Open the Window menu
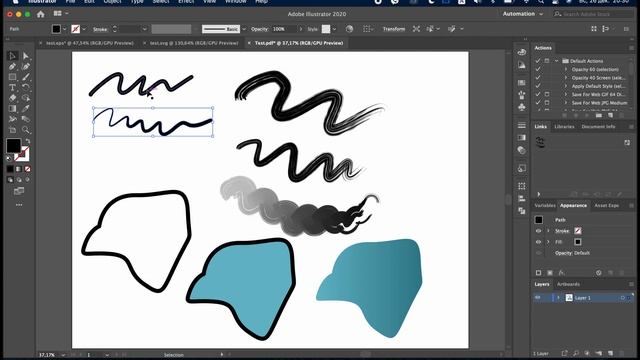 236,2
